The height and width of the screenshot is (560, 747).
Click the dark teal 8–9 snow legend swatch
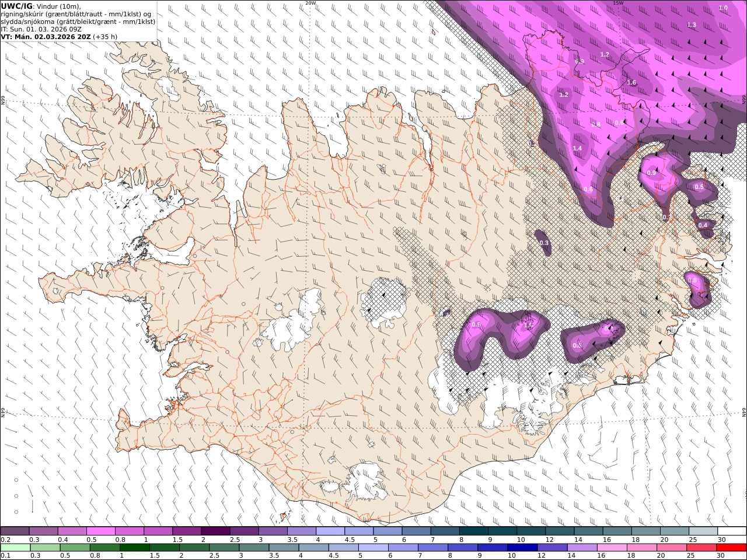point(473,531)
